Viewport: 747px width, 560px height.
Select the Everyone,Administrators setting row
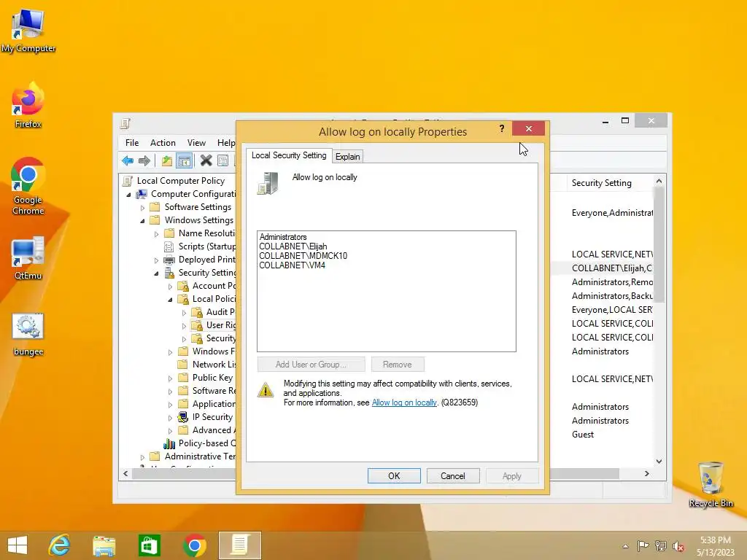(612, 213)
